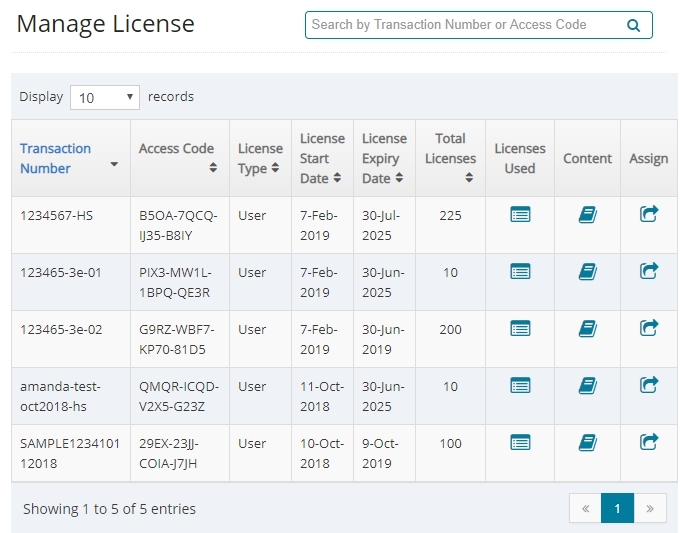Sort by License Start Date
This screenshot has width=680, height=533.
coord(322,158)
